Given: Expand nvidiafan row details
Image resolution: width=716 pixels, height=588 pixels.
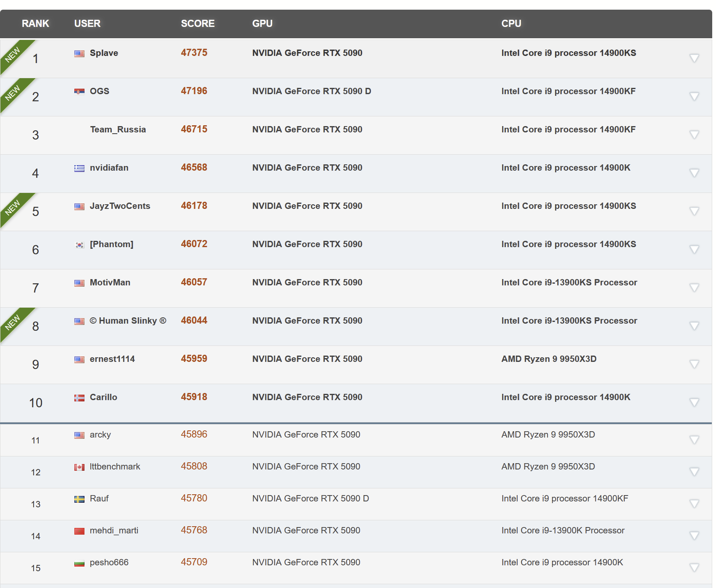Looking at the screenshot, I should tap(694, 173).
